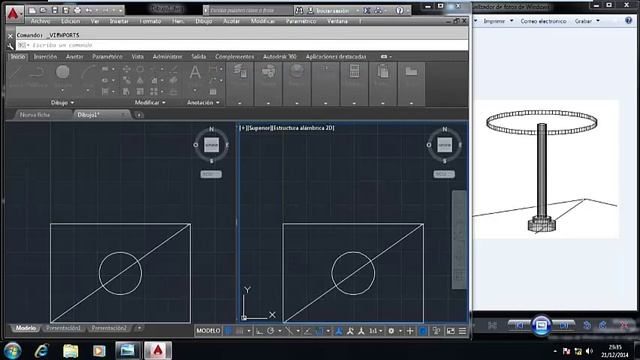
Task: Click the ViewCube top face in left viewport
Action: click(211, 145)
